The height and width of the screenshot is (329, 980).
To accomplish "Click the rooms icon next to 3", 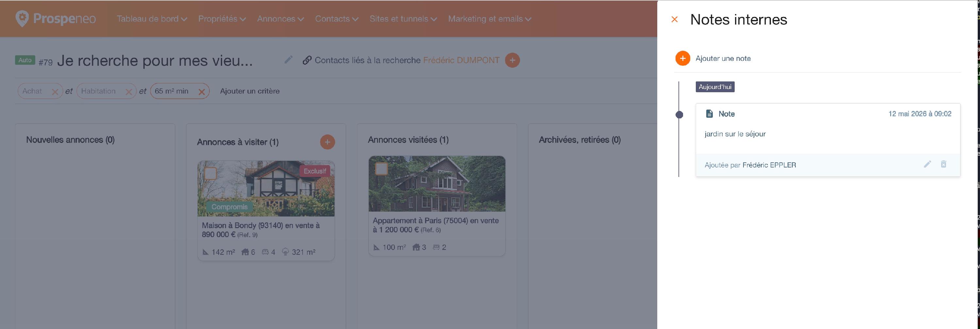I will click(x=416, y=247).
